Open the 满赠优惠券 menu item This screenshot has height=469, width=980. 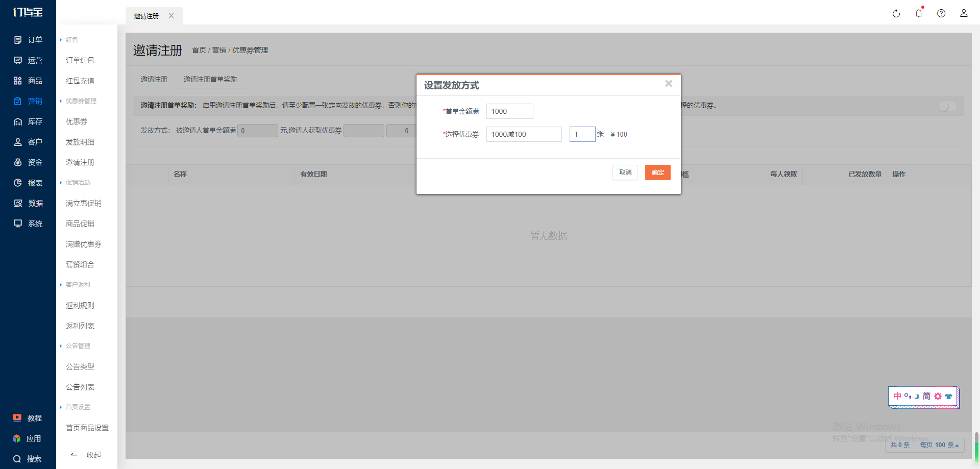click(x=84, y=244)
